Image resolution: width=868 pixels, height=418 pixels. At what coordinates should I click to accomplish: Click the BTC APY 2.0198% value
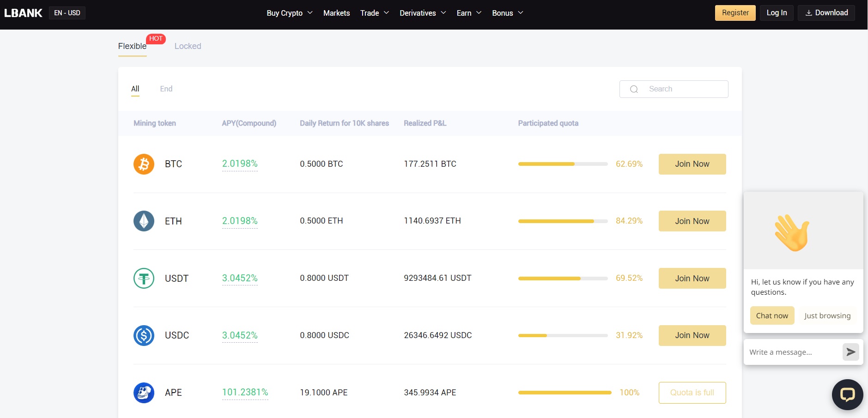click(240, 164)
